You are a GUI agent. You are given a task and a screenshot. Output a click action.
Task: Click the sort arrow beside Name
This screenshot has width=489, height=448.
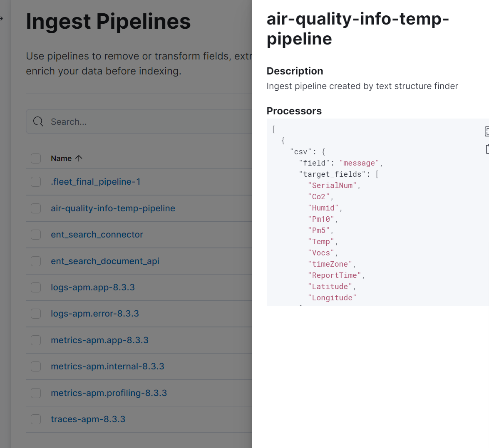(x=79, y=158)
